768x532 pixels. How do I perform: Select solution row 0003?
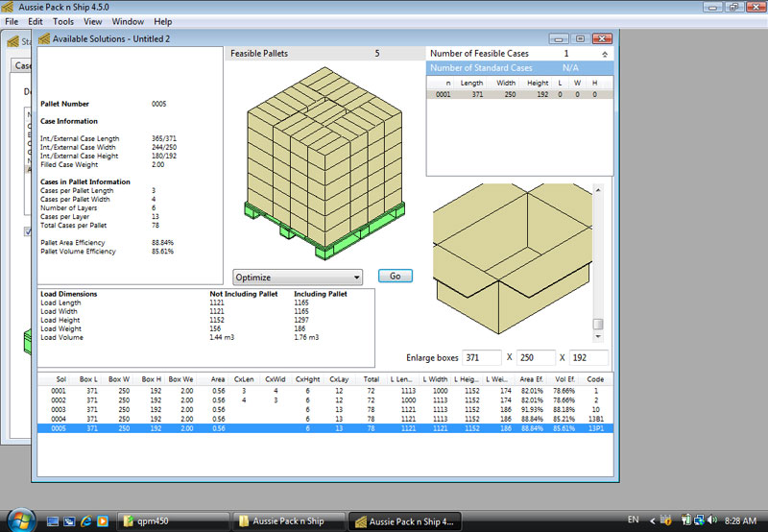(325, 409)
